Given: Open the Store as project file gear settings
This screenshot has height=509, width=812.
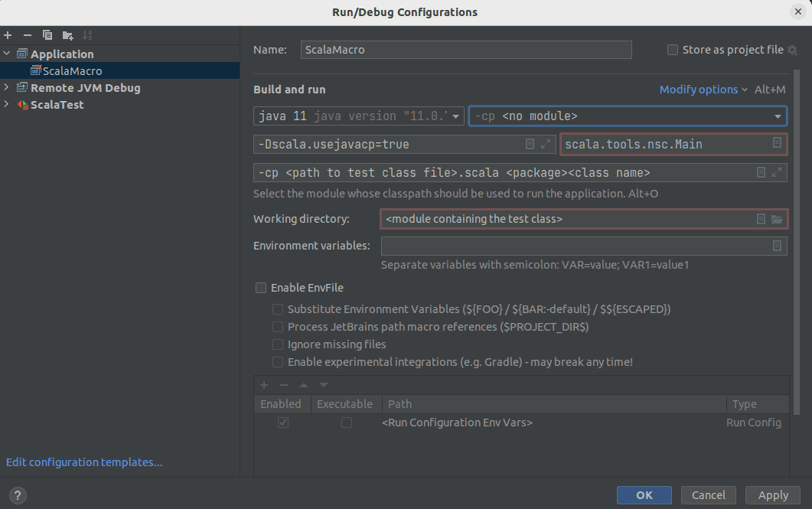Looking at the screenshot, I should [x=792, y=50].
